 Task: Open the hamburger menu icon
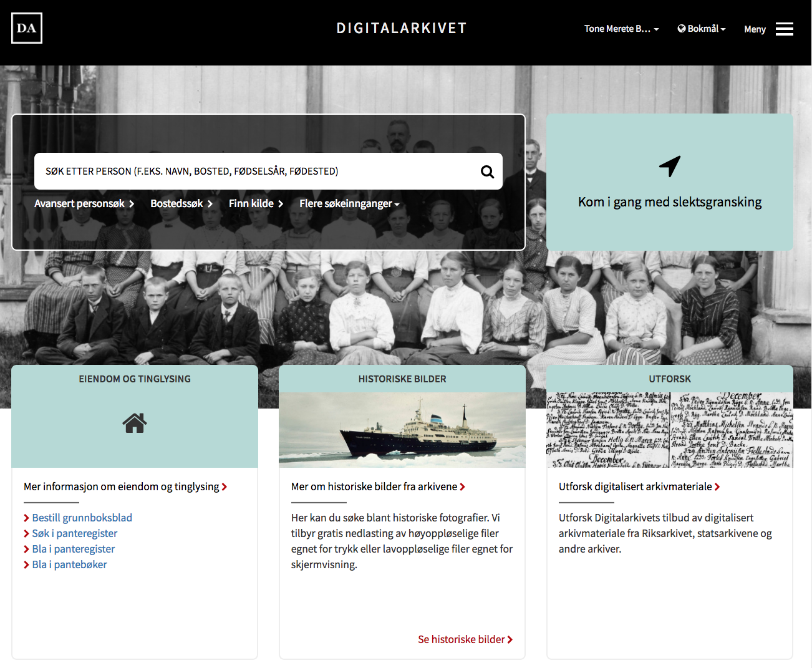click(x=785, y=29)
